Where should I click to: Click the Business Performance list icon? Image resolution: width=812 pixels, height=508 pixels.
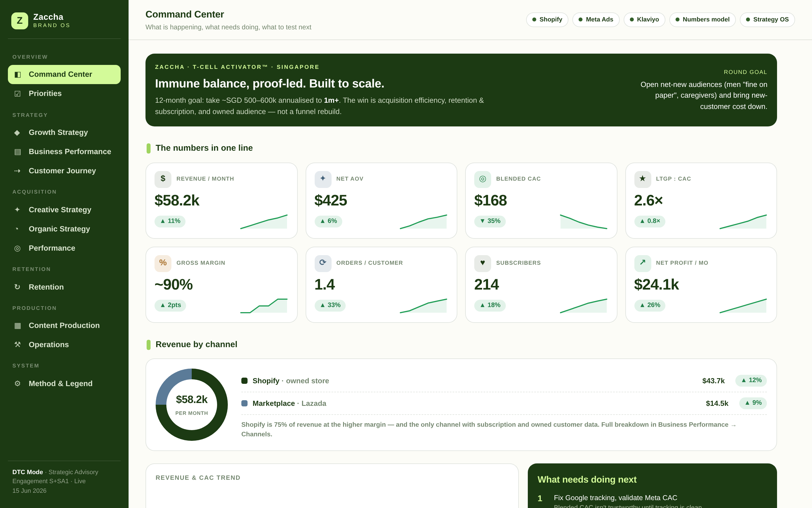[x=17, y=152]
